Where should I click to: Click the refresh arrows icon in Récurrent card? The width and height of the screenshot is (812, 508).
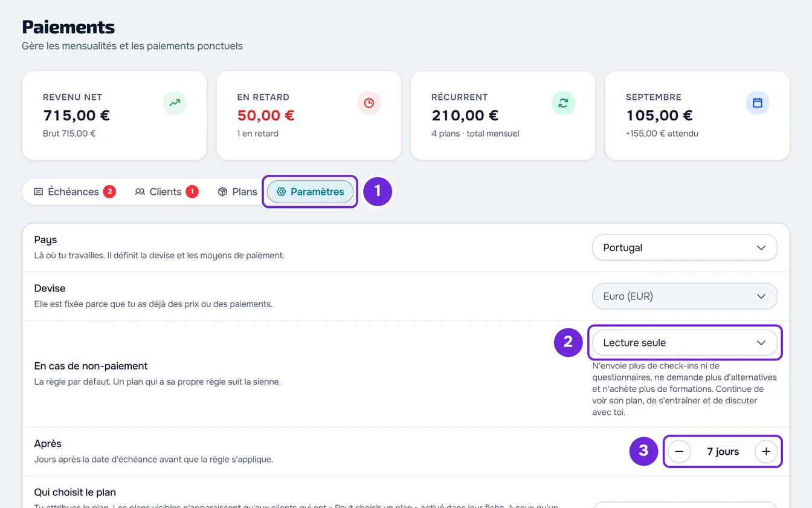click(563, 103)
